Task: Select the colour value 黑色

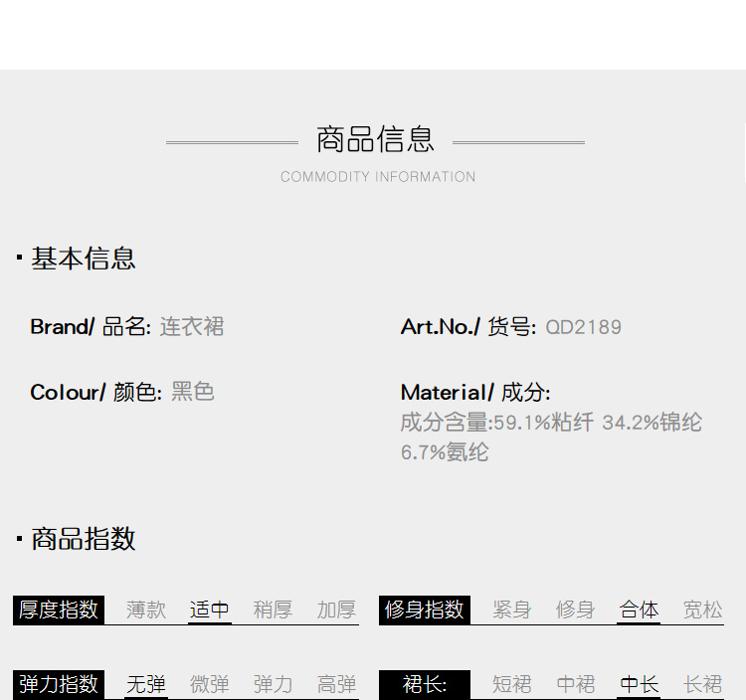Action: coord(193,392)
